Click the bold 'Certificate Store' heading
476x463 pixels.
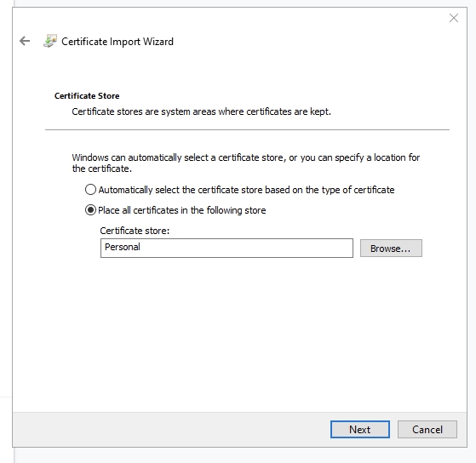click(87, 96)
